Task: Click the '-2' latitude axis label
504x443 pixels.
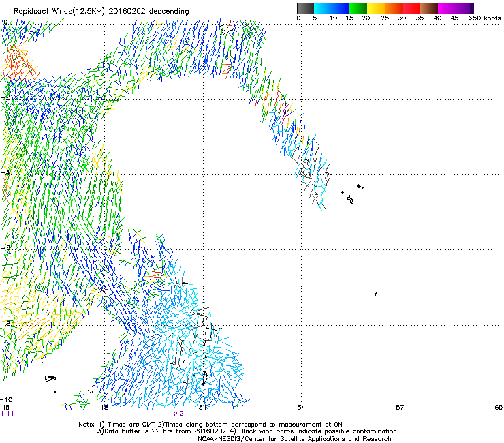Action: (x=5, y=97)
